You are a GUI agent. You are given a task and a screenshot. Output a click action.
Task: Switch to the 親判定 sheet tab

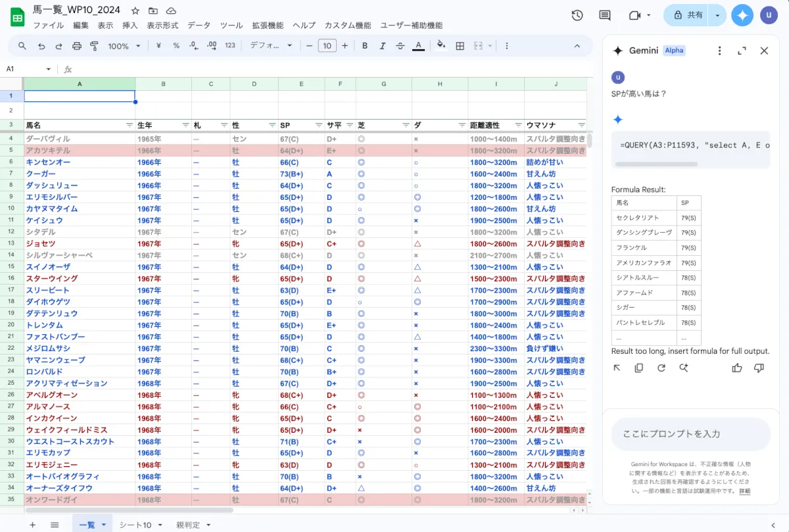pyautogui.click(x=188, y=525)
